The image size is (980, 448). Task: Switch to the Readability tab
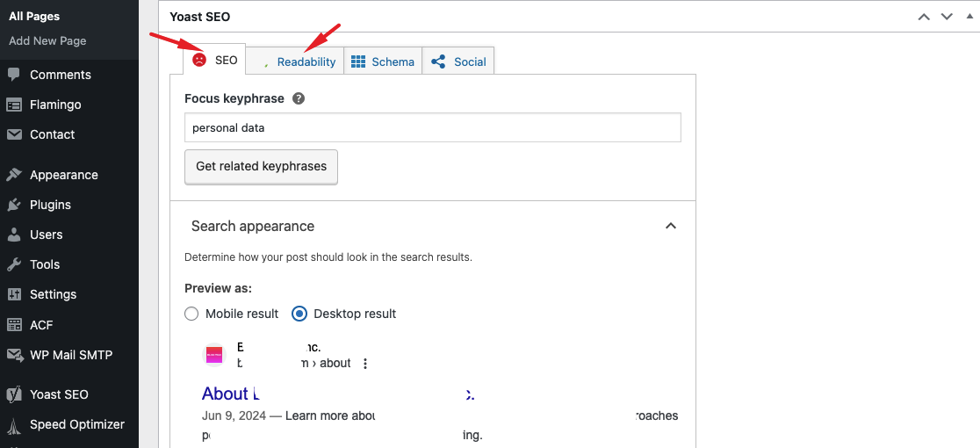click(295, 61)
